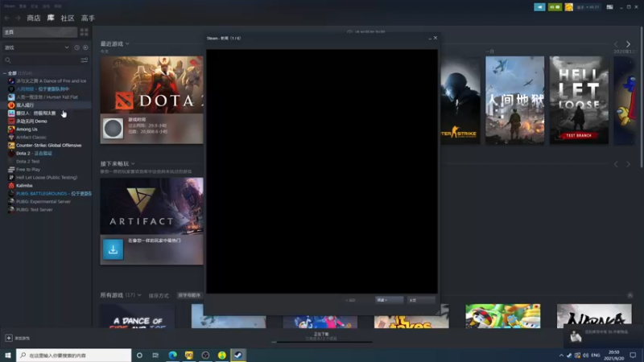Open the account name dropdown

tap(588, 7)
